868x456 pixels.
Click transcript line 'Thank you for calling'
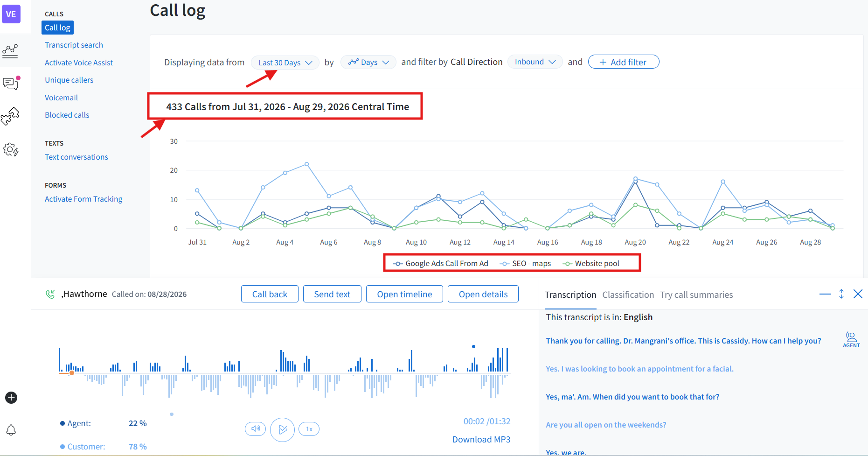point(683,341)
